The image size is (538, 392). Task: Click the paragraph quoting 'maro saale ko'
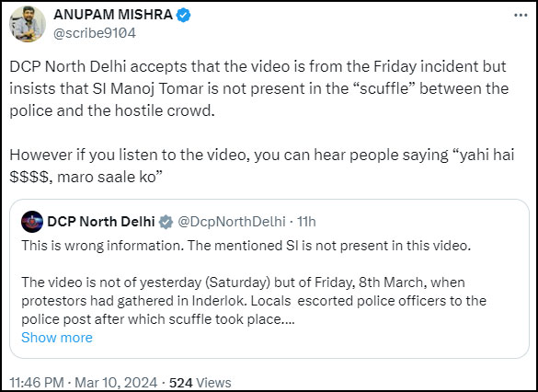[x=262, y=166]
